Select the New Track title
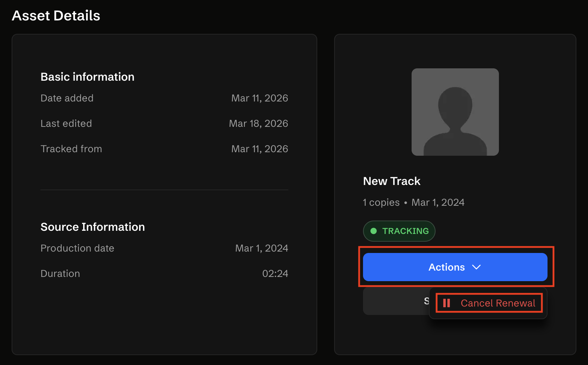 392,181
